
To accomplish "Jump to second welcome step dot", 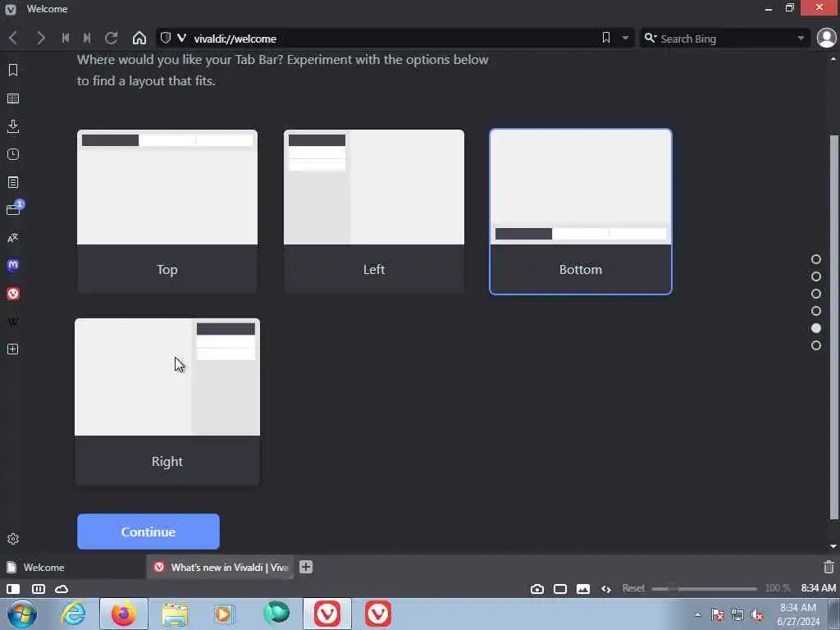I will click(x=816, y=276).
